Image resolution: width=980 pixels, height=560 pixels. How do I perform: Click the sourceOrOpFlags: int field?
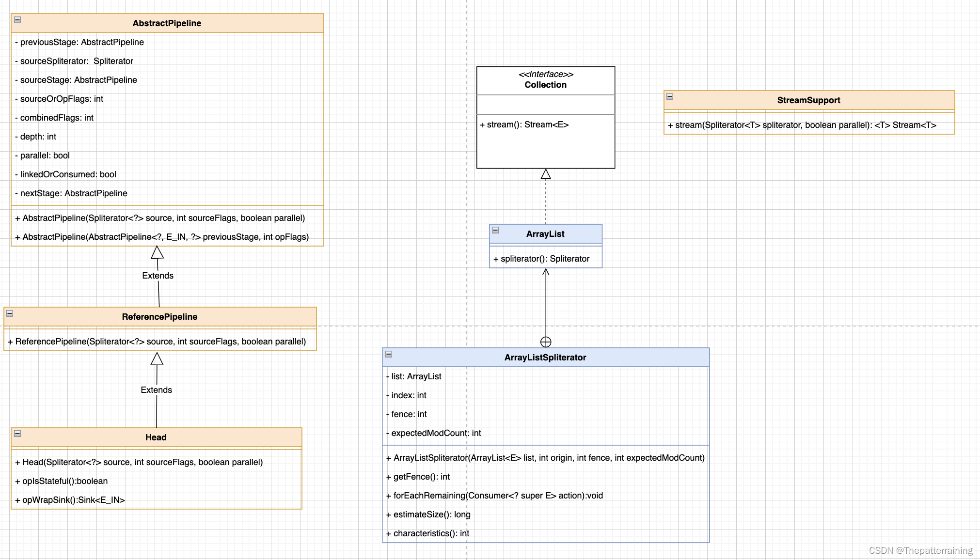(x=167, y=99)
